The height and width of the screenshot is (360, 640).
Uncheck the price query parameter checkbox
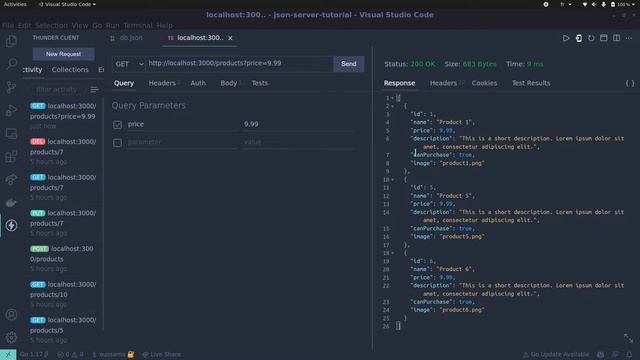pos(118,124)
